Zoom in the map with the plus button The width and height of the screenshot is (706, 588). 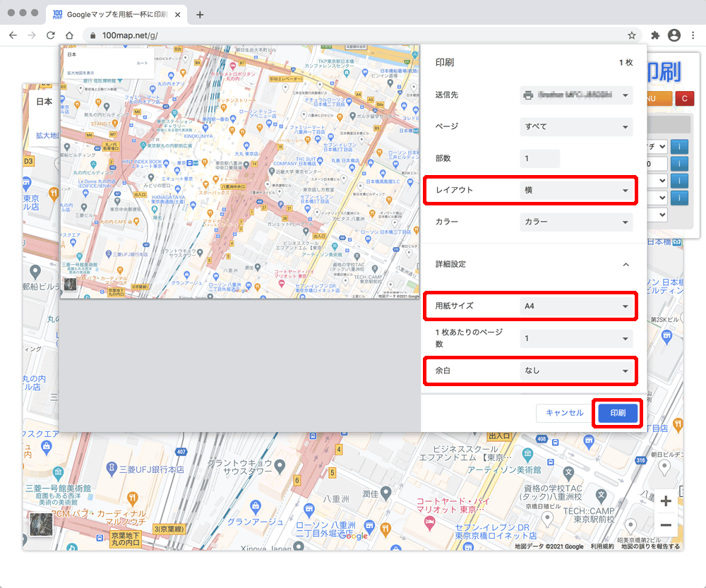[665, 502]
